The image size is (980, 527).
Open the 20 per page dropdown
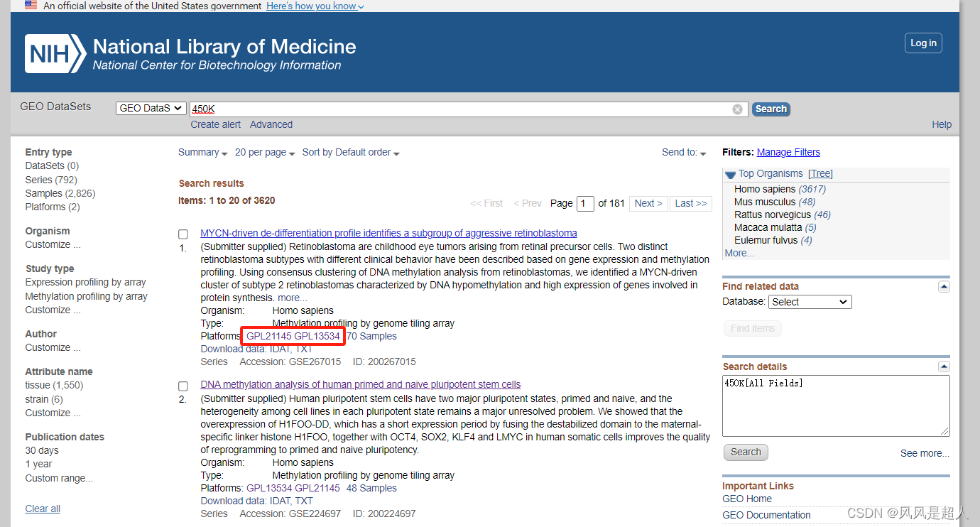point(265,153)
